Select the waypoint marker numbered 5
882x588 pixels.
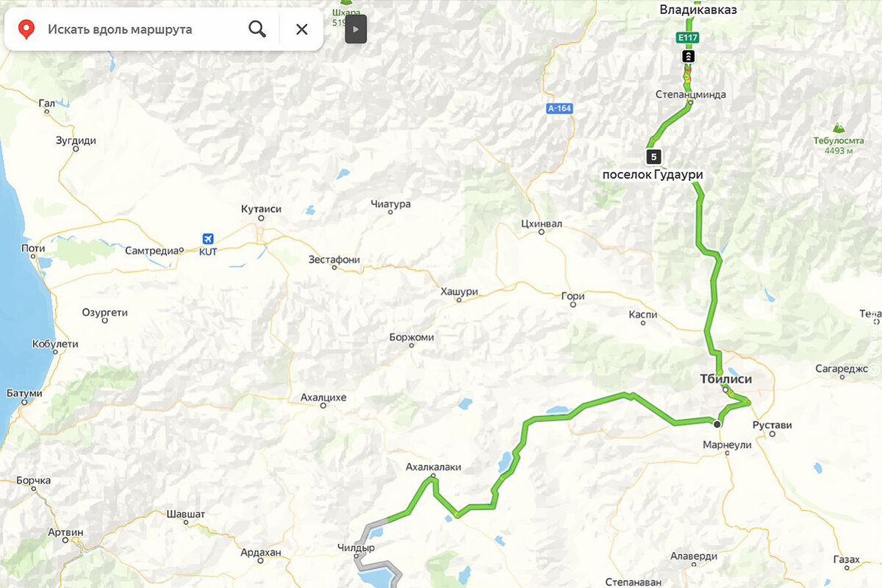click(x=654, y=157)
